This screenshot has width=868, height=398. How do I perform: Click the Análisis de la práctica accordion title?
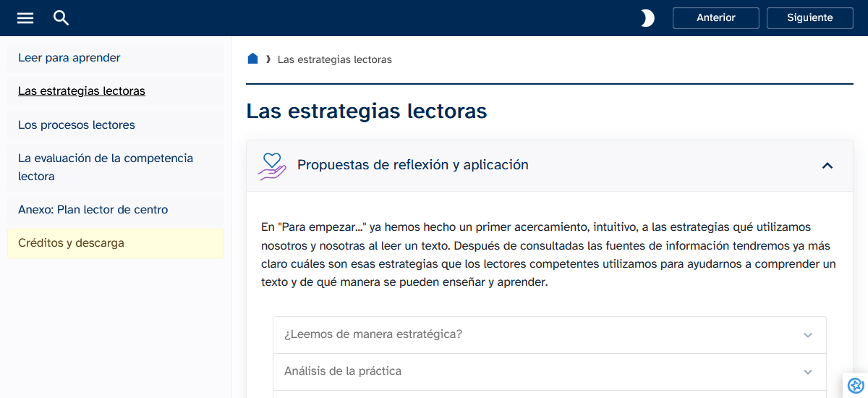[343, 371]
